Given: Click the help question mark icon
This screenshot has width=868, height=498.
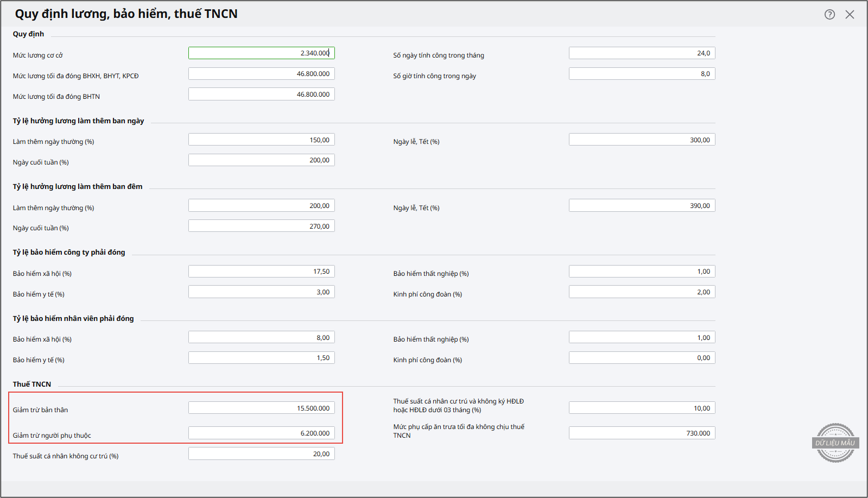Looking at the screenshot, I should click(x=829, y=15).
